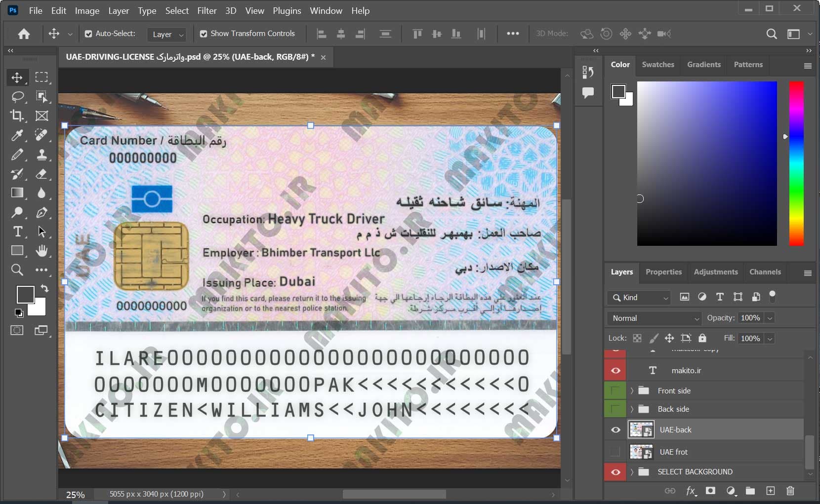This screenshot has width=820, height=504.
Task: Open the Filter menu
Action: 206,10
